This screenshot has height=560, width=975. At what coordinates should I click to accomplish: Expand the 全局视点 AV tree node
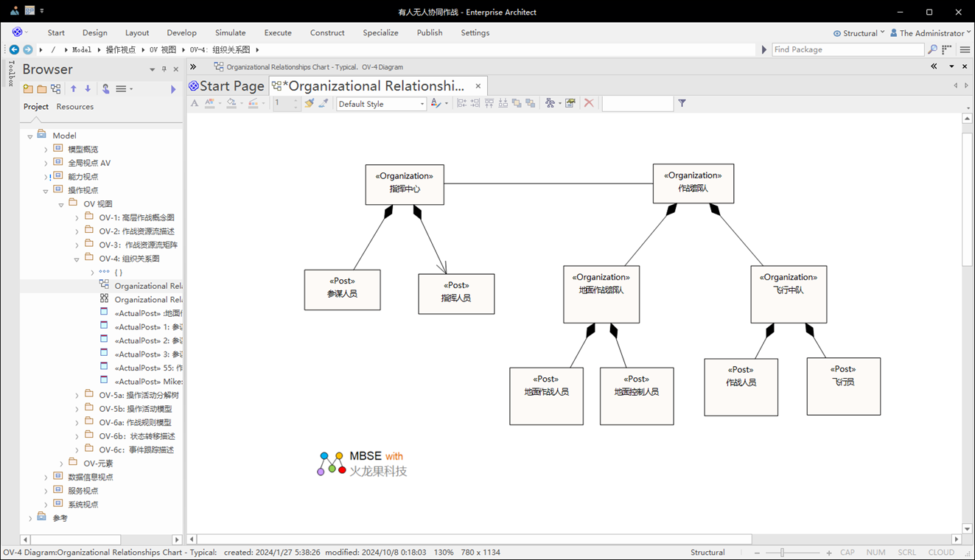click(x=46, y=164)
